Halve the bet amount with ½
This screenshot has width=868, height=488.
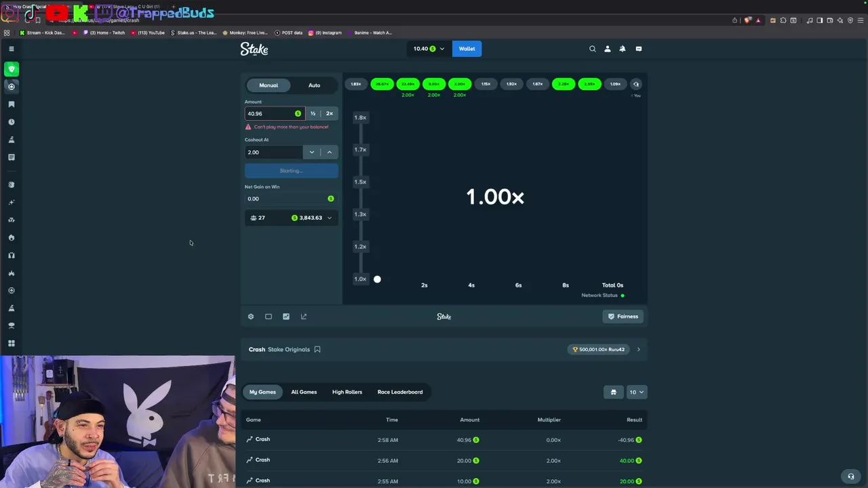pos(313,114)
